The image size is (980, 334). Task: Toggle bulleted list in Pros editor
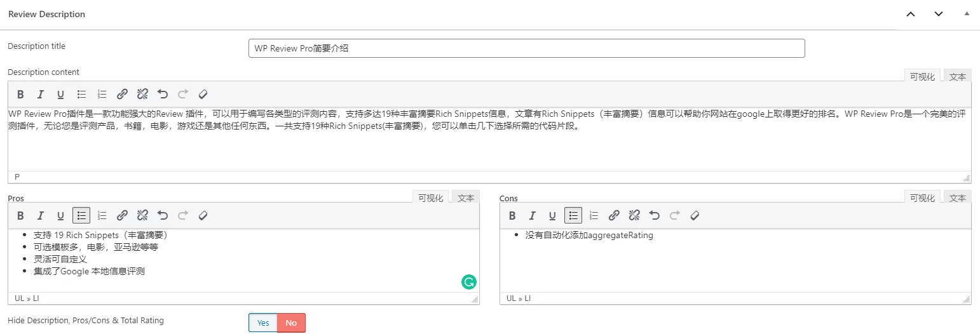click(x=81, y=216)
